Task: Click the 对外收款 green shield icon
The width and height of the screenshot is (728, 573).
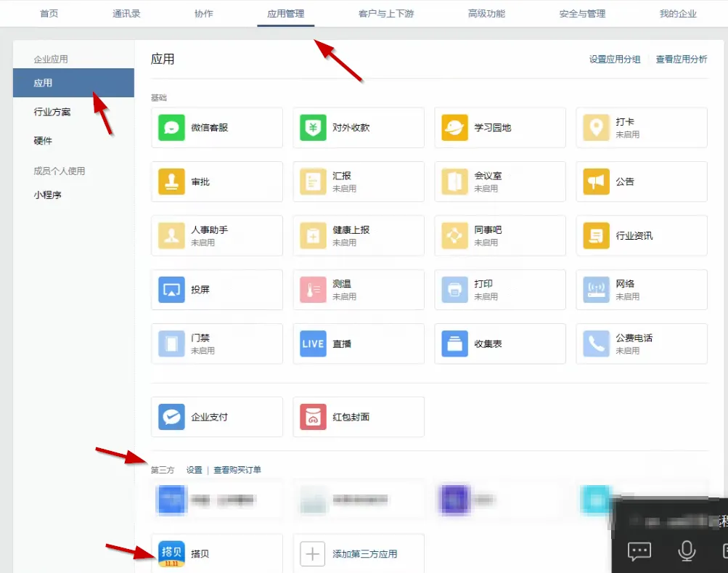Action: [313, 128]
